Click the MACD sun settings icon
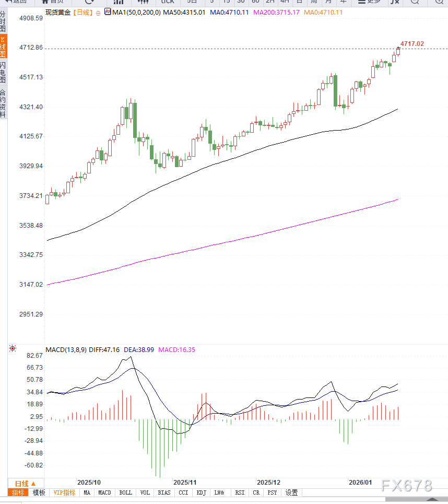Image resolution: width=448 pixels, height=504 pixels. tap(13, 348)
